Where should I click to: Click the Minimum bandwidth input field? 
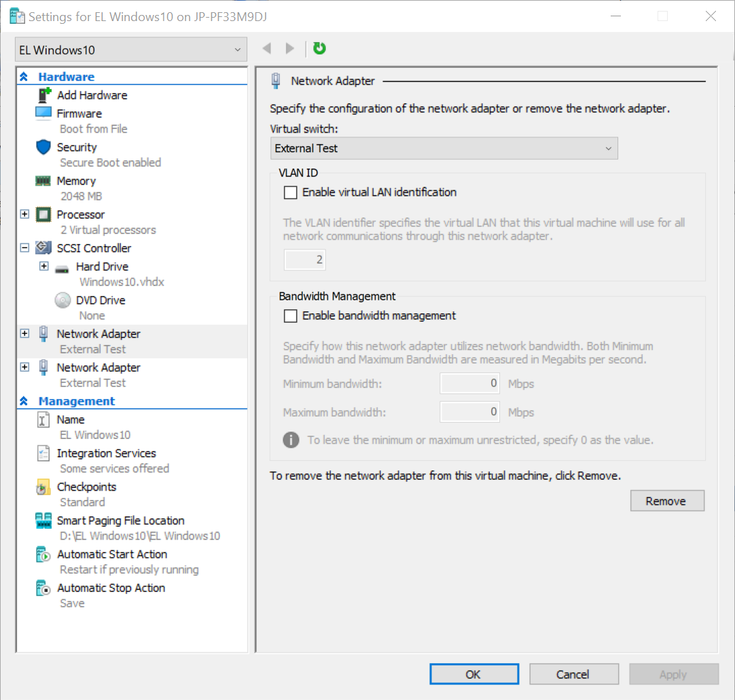[469, 383]
